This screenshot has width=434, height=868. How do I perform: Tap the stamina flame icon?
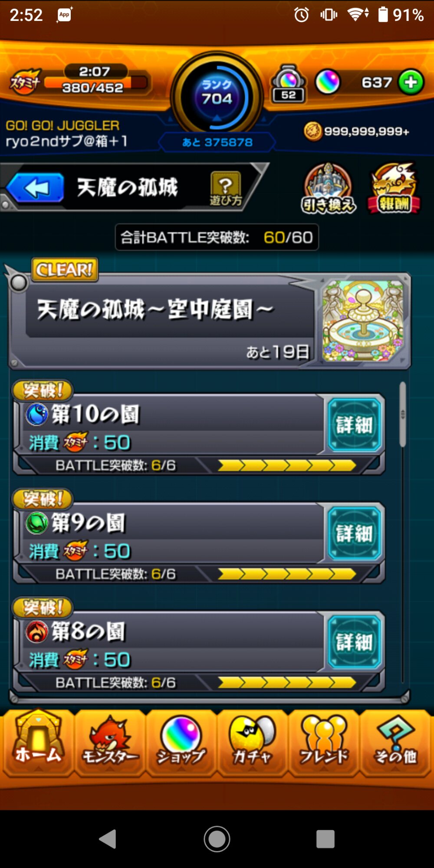25,82
